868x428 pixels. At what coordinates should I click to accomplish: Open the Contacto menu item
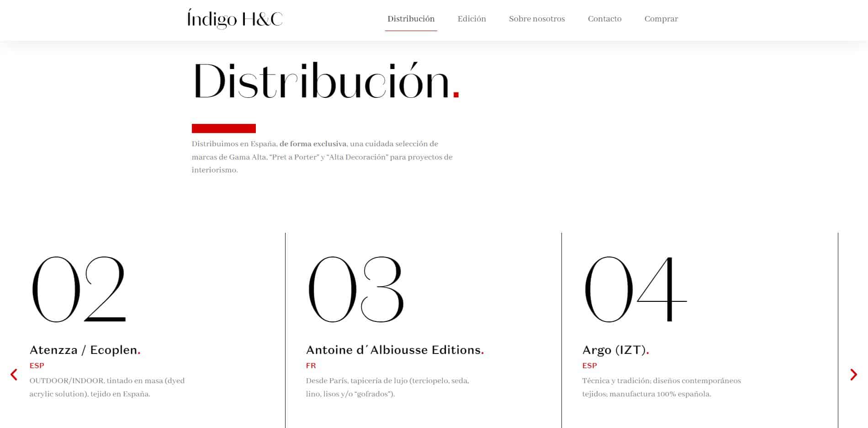coord(604,19)
